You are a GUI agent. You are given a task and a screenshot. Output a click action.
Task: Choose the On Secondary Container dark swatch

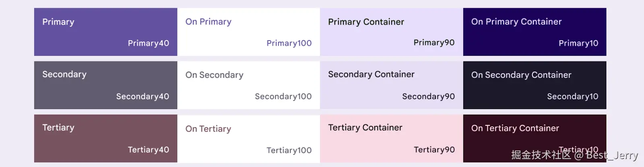point(535,85)
